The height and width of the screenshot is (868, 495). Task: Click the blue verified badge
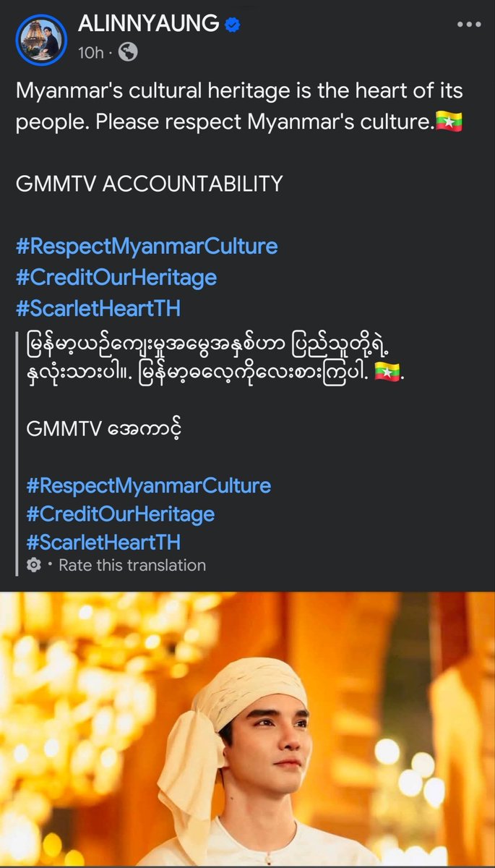coord(232,25)
